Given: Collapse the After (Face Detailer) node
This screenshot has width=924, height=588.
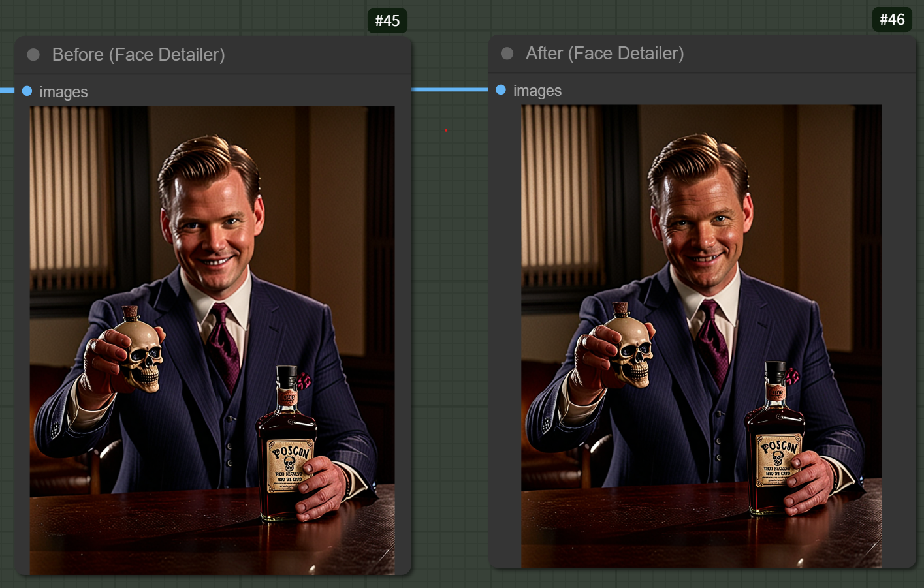Looking at the screenshot, I should tap(507, 54).
